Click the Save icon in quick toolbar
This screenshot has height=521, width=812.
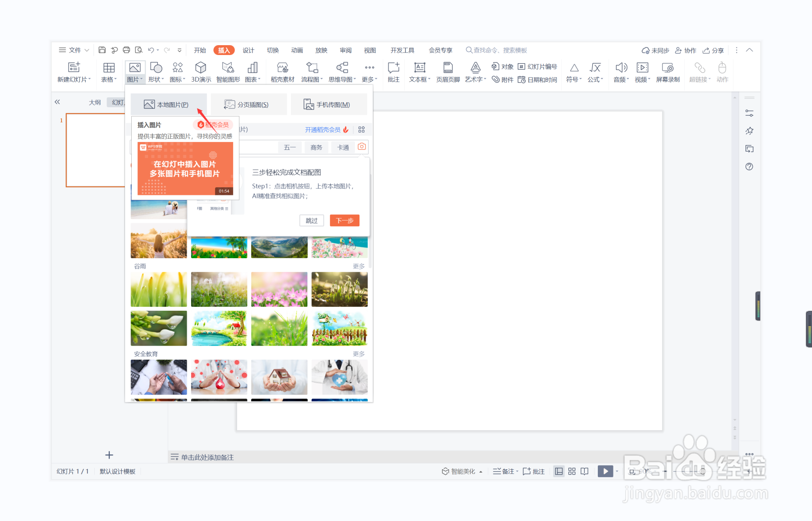click(102, 50)
